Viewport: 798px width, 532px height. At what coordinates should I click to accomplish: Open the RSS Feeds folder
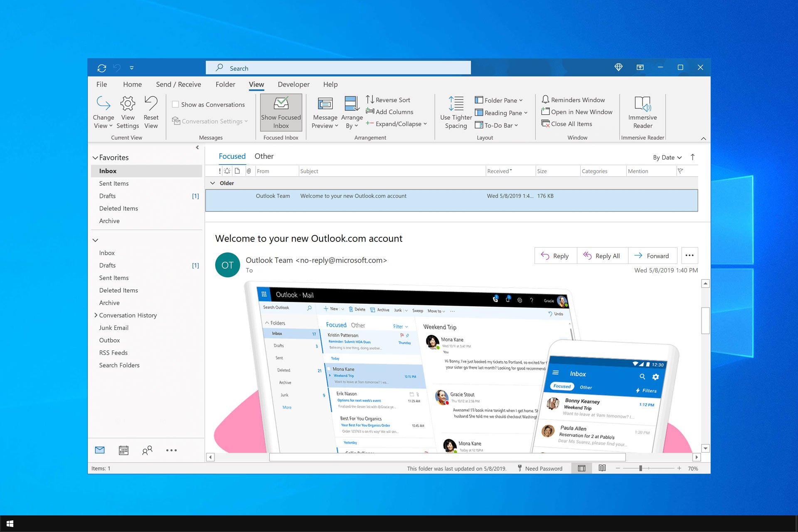click(x=146, y=352)
